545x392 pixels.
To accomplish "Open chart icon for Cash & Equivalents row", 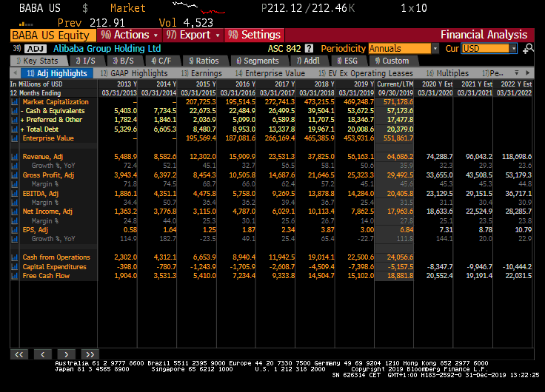I will (15, 111).
